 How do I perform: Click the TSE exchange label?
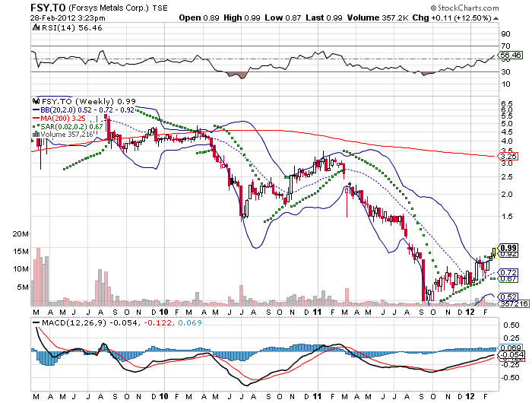(x=160, y=8)
